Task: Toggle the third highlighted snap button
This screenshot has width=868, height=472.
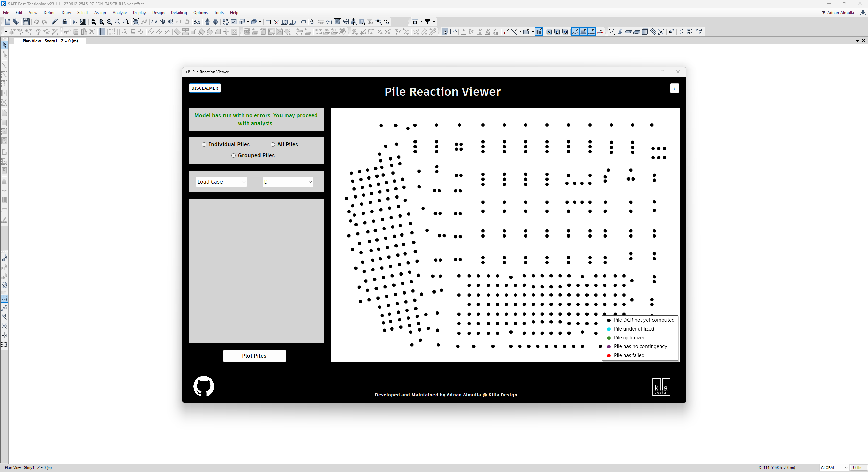Action: click(x=592, y=32)
